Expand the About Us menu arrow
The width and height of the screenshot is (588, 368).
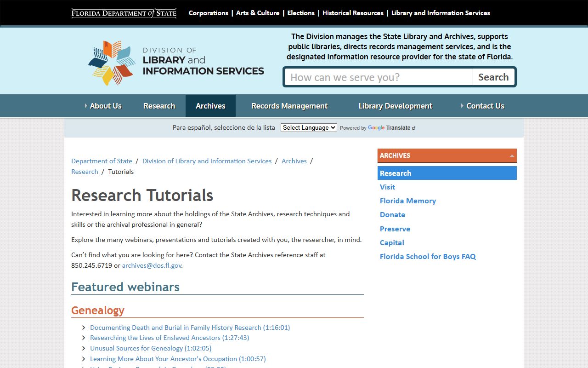pos(86,106)
